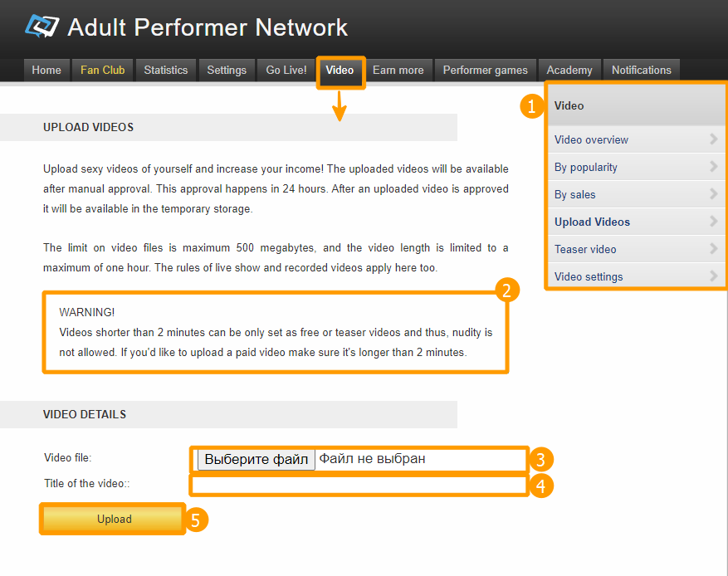Open Video settings from the sidebar

tap(589, 276)
